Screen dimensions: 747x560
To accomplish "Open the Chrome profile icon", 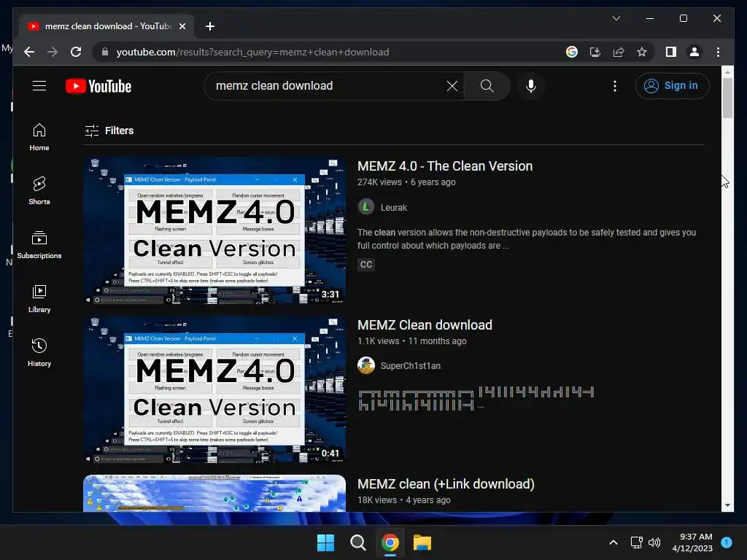I will (x=694, y=52).
